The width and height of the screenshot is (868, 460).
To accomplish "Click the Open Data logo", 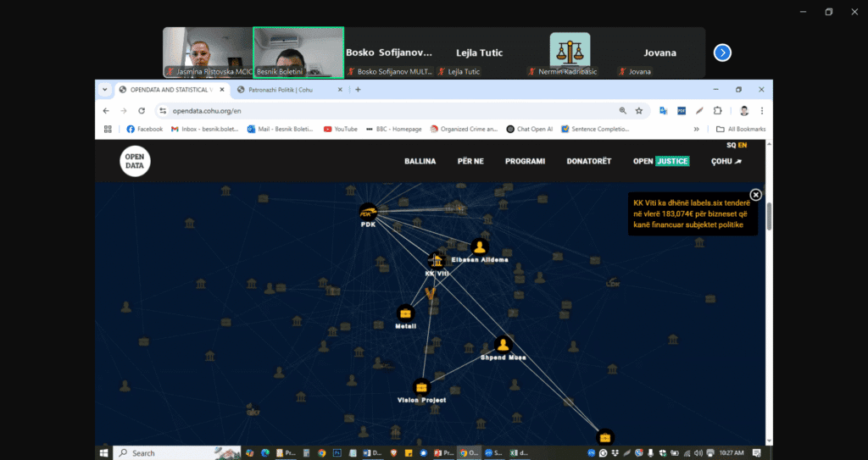I will (135, 161).
